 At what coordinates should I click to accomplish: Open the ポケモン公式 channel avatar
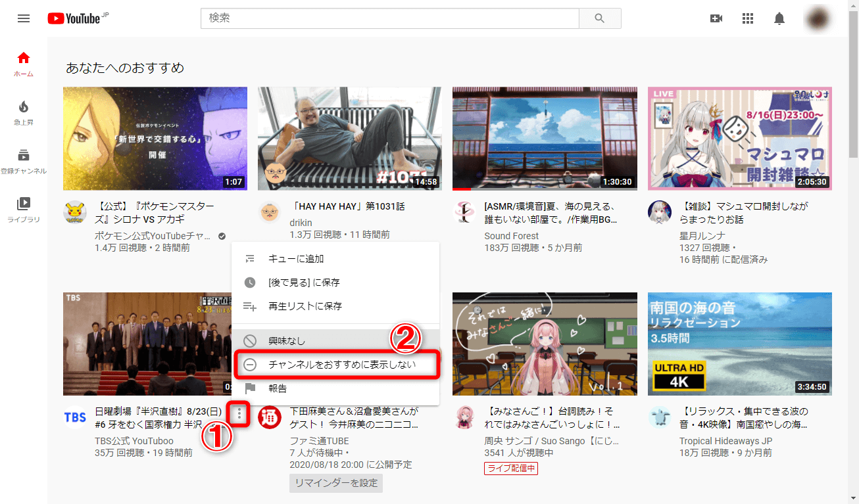(x=75, y=212)
